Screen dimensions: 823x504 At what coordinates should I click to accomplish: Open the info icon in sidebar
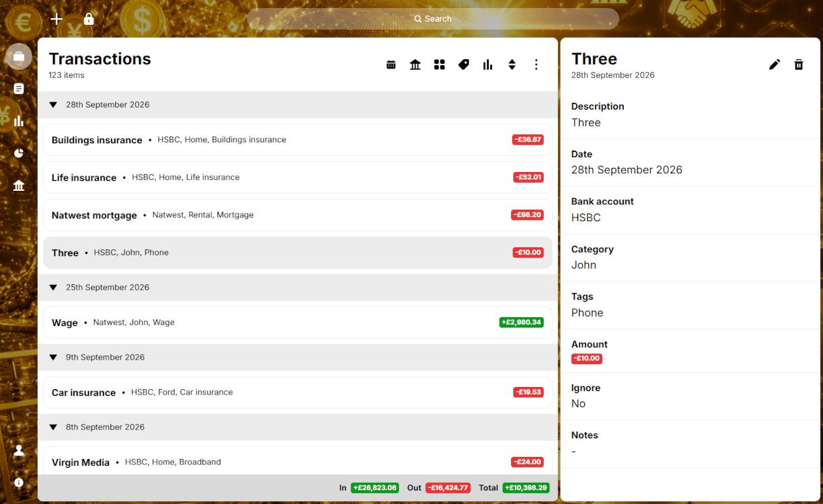[19, 482]
